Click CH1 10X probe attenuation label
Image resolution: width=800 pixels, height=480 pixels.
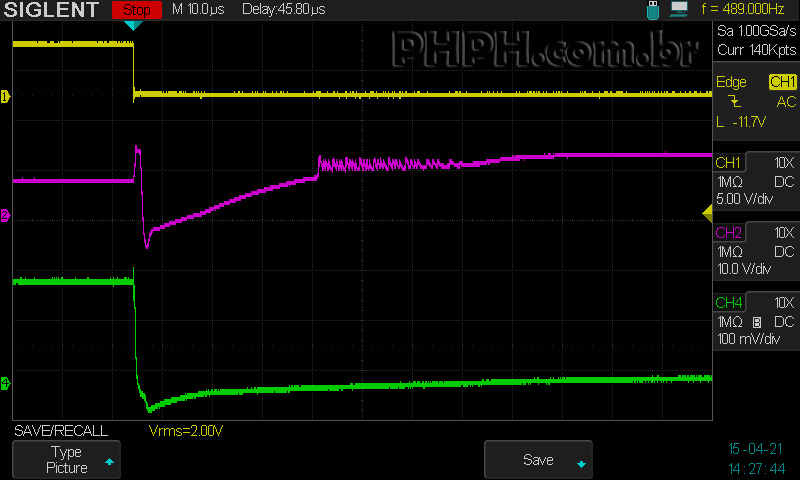tap(784, 163)
